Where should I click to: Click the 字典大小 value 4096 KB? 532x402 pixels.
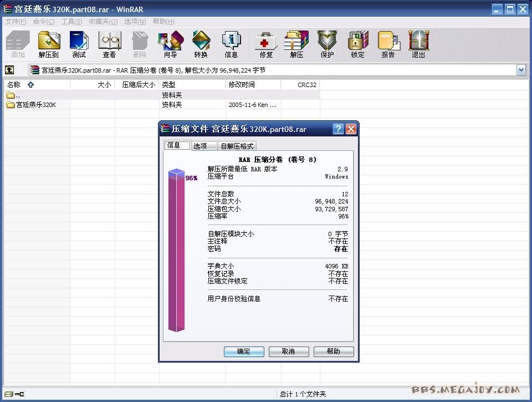(336, 266)
